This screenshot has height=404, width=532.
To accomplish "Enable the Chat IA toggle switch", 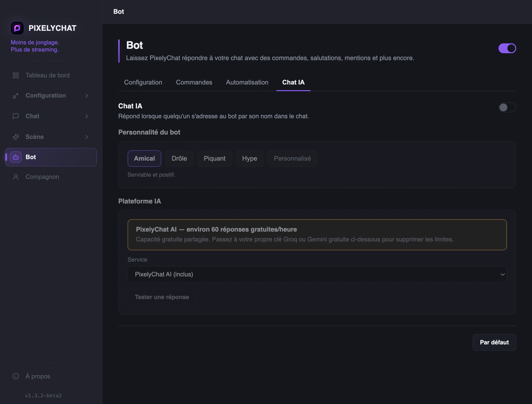I will pyautogui.click(x=507, y=107).
